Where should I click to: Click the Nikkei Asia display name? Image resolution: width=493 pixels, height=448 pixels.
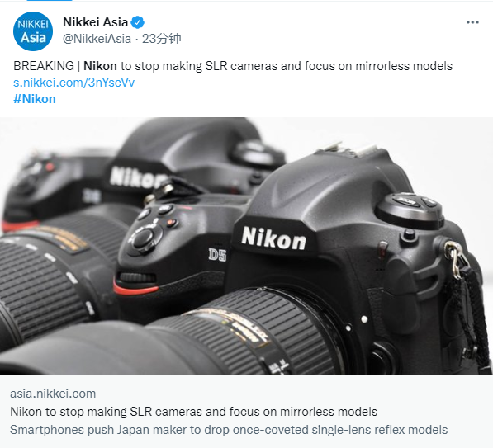click(x=95, y=22)
